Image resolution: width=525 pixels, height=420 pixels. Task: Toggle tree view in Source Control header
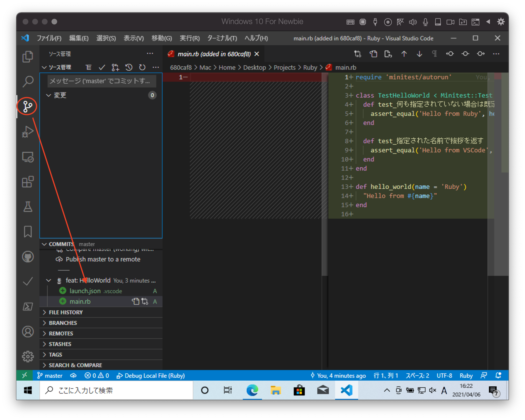click(89, 68)
